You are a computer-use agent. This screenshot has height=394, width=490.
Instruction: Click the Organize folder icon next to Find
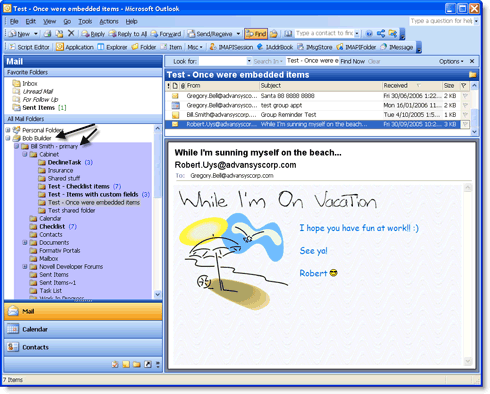tap(274, 34)
